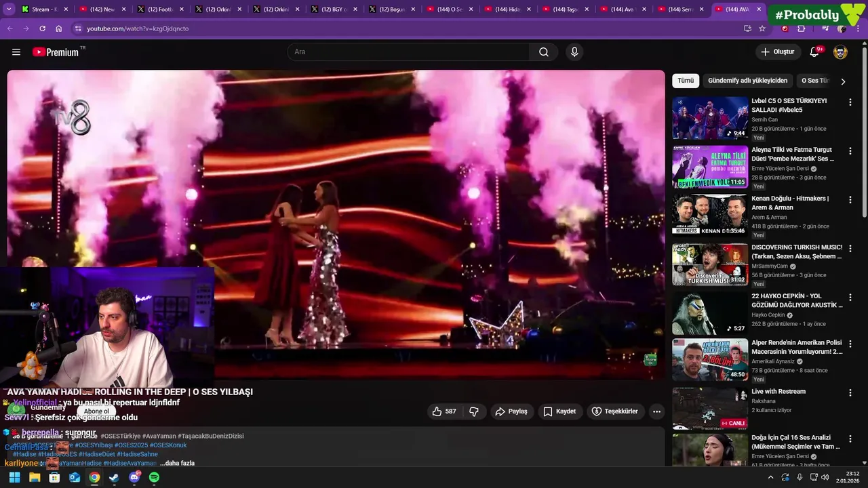The height and width of the screenshot is (488, 868).
Task: Bookmark this page with star icon
Action: point(762,28)
